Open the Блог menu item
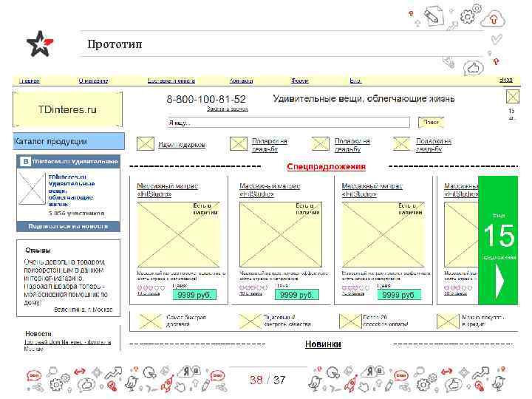Viewport: 532px width, 399px height. tap(355, 81)
